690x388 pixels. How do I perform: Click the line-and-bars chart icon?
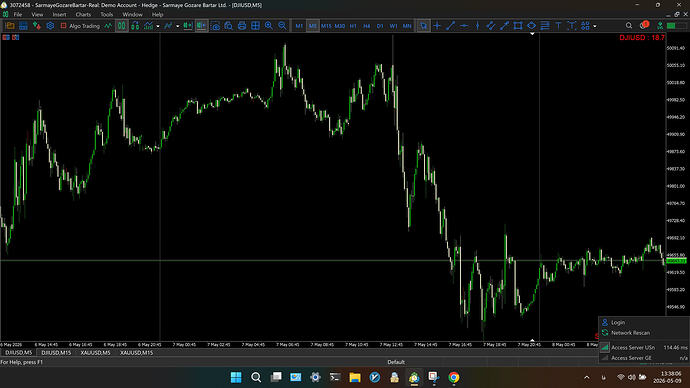pos(149,26)
